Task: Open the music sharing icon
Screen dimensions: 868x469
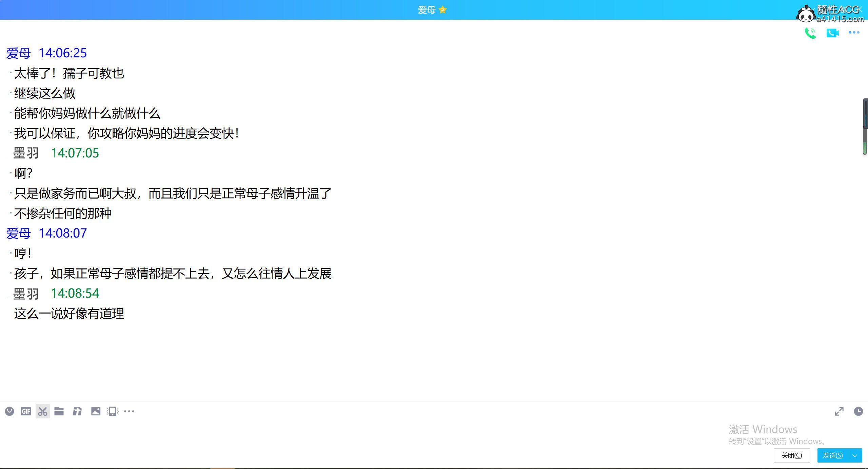Action: pos(77,411)
